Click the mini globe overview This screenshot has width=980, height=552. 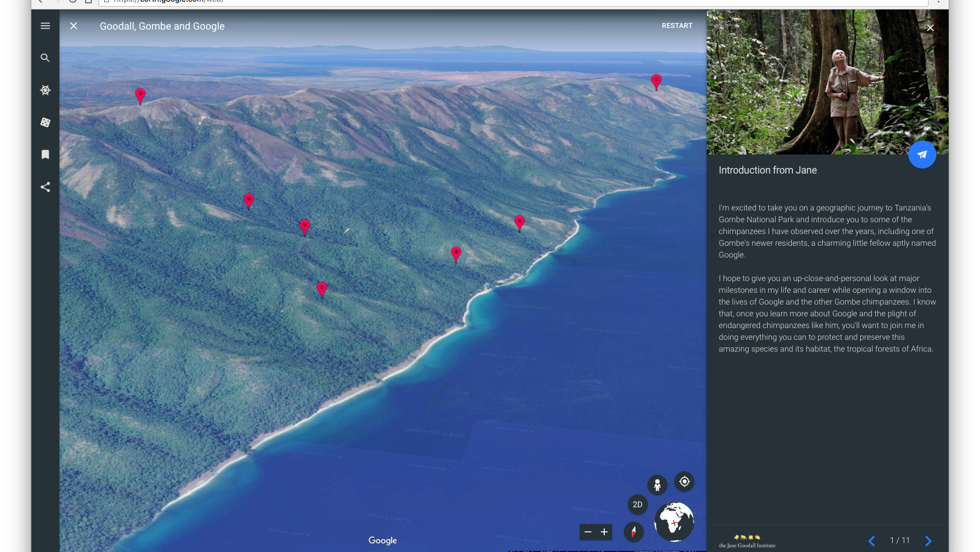(674, 522)
